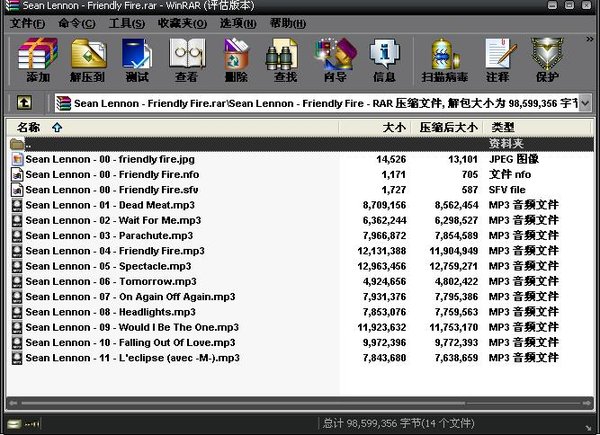600x435 pixels.
Task: Click size 12,963,456 in Spectacle row
Action: click(382, 266)
